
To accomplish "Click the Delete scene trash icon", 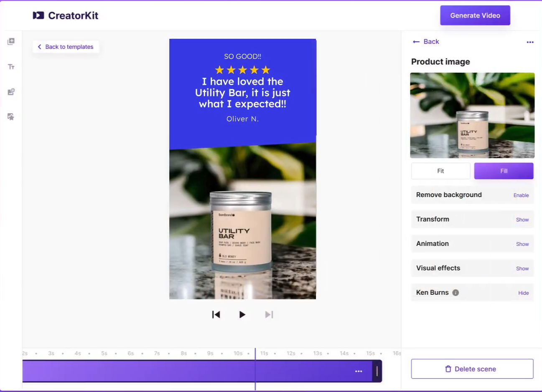I will pos(448,369).
